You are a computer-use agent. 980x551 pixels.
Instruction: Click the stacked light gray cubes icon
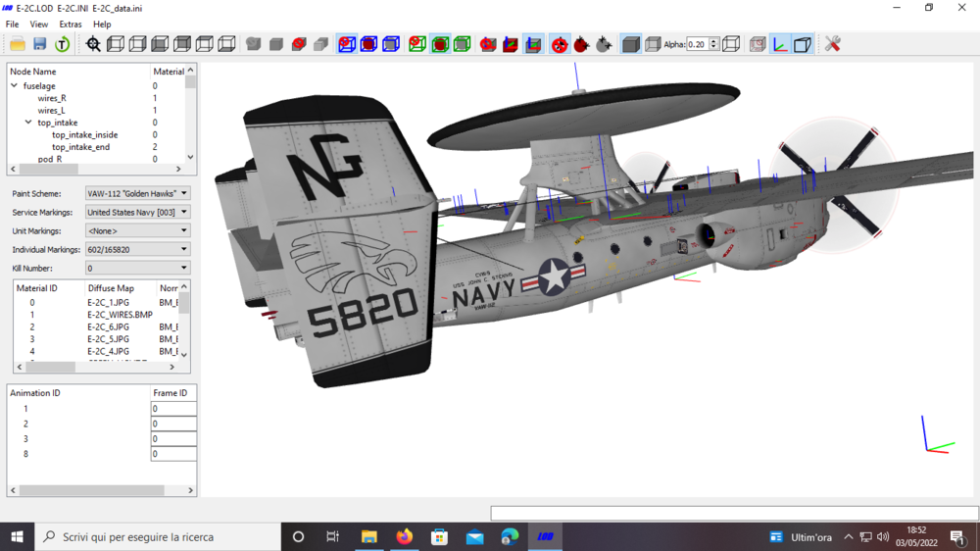(x=320, y=44)
